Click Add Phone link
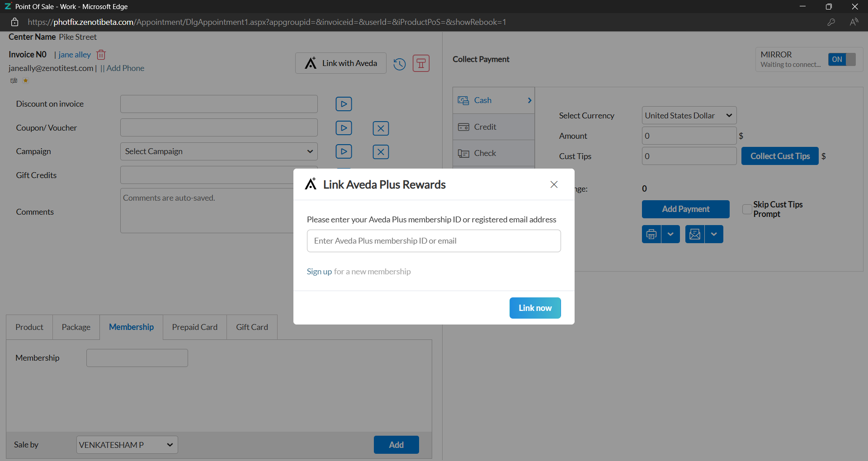Viewport: 868px width, 461px height. point(125,68)
